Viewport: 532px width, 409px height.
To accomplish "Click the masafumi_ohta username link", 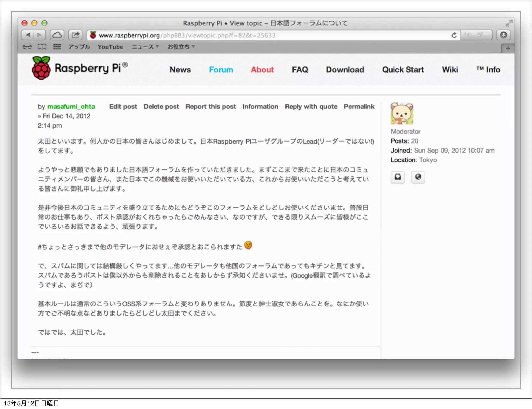I will pyautogui.click(x=71, y=107).
